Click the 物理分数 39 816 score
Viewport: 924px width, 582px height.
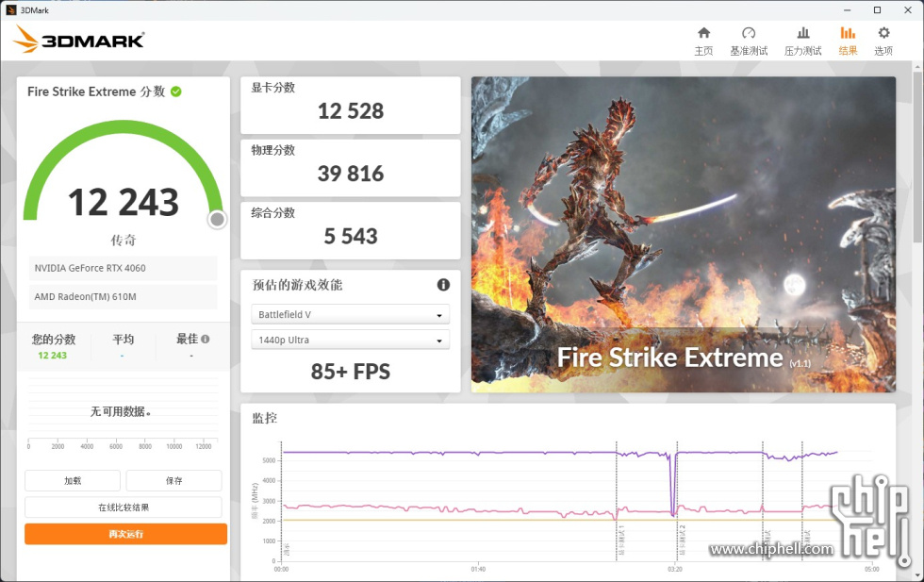351,174
